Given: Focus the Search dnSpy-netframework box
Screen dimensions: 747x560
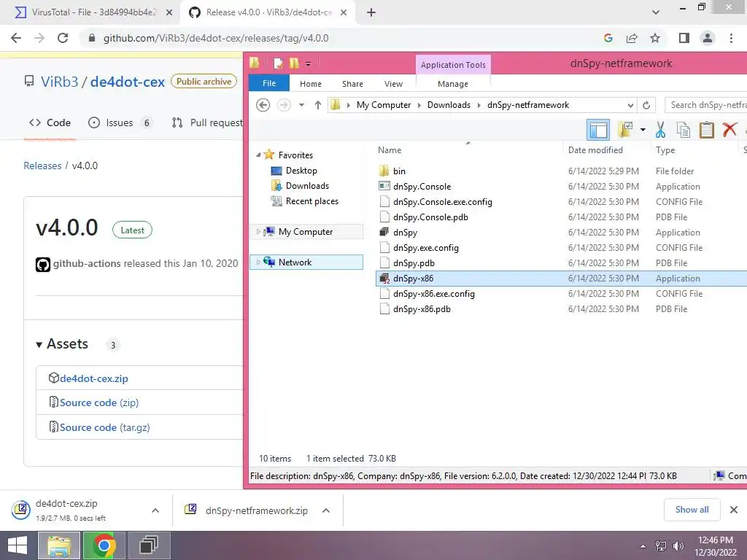Looking at the screenshot, I should pos(706,105).
